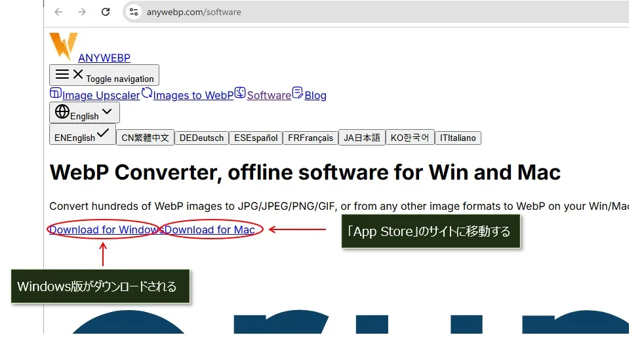Select ITItaliano language option
Viewport: 644px width, 354px height.
(x=458, y=138)
